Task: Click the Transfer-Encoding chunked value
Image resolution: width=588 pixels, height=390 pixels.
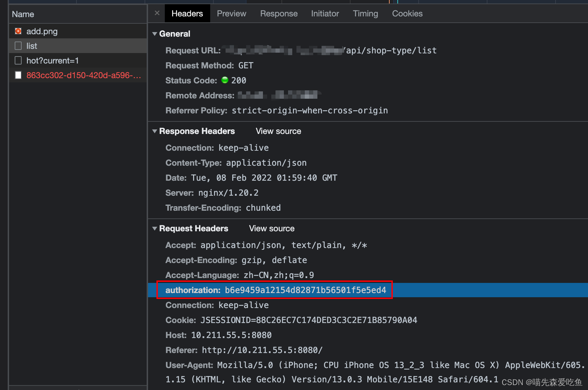Action: coord(263,208)
